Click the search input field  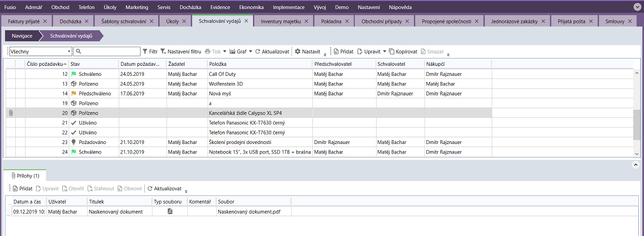(x=107, y=51)
